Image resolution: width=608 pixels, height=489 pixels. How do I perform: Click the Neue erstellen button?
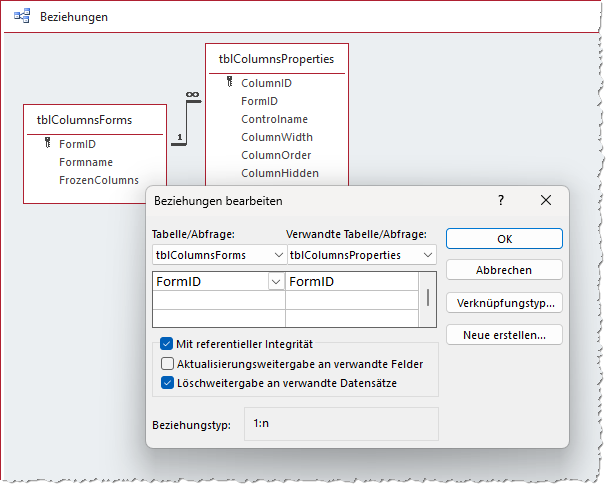click(504, 335)
